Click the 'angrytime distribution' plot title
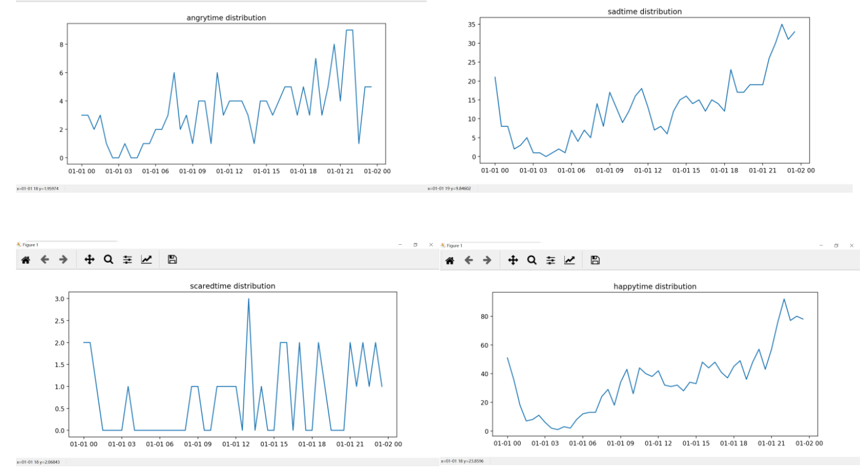 227,18
